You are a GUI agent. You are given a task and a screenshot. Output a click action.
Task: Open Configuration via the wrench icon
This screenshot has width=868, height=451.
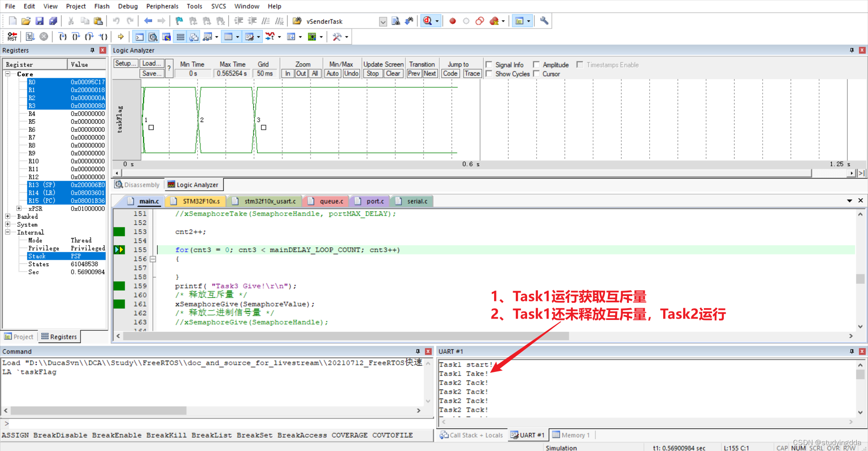tap(544, 21)
